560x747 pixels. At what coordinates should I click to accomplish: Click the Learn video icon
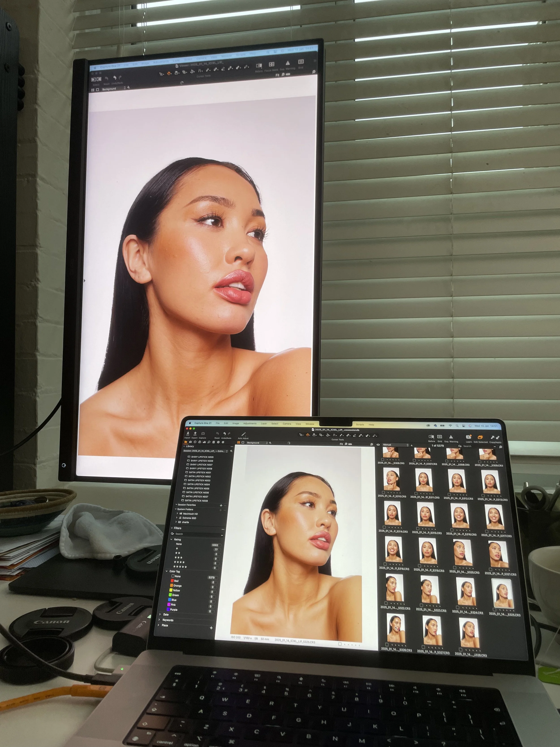click(469, 437)
